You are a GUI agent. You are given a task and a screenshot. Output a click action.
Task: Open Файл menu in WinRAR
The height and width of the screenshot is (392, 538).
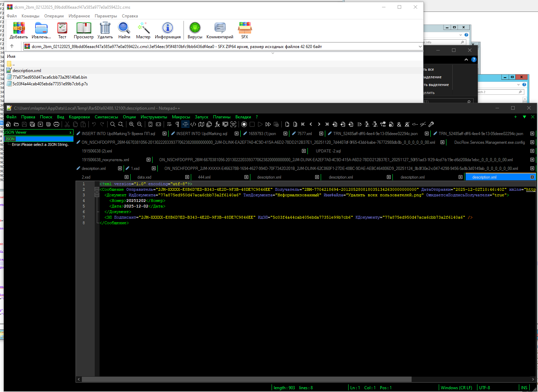(x=11, y=16)
